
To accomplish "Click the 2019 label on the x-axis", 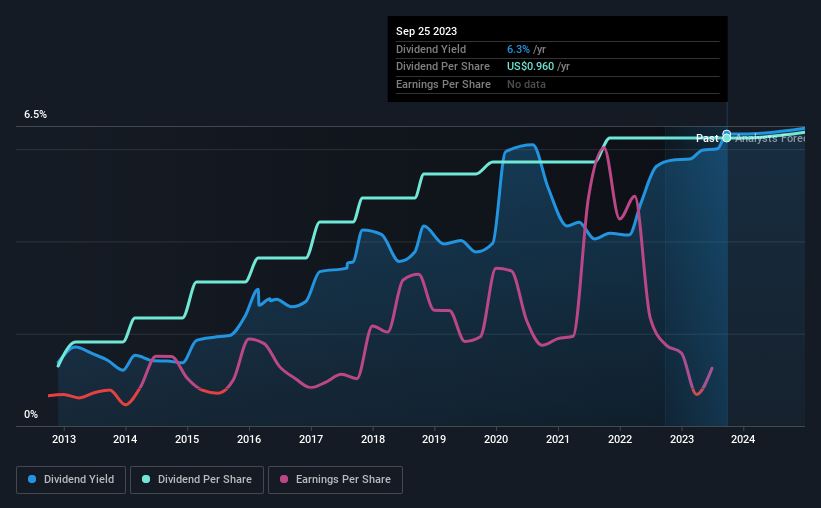I will click(x=434, y=439).
